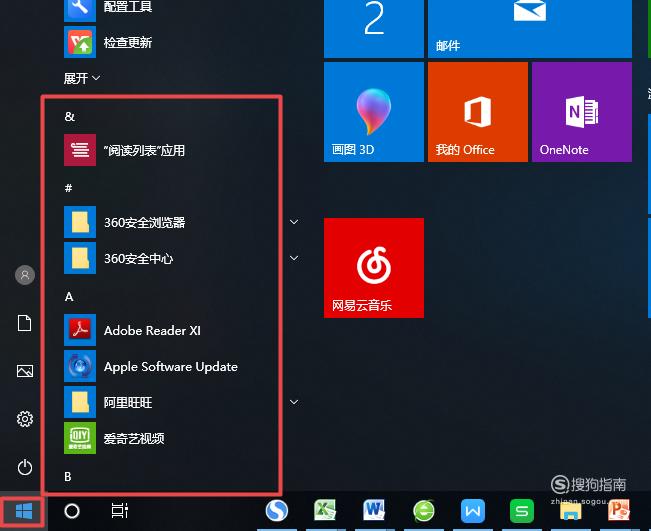The width and height of the screenshot is (651, 531).
Task: Open PowerPoint from the taskbar
Action: pyautogui.click(x=619, y=510)
